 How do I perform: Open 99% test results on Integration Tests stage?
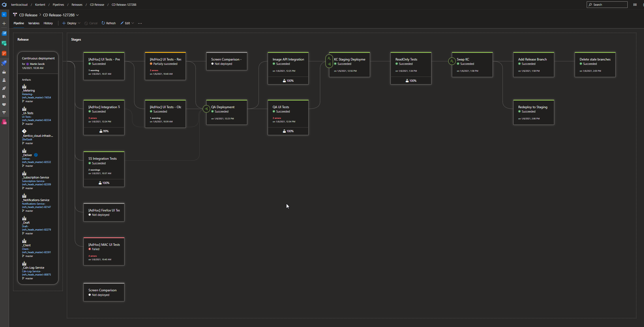tap(104, 131)
